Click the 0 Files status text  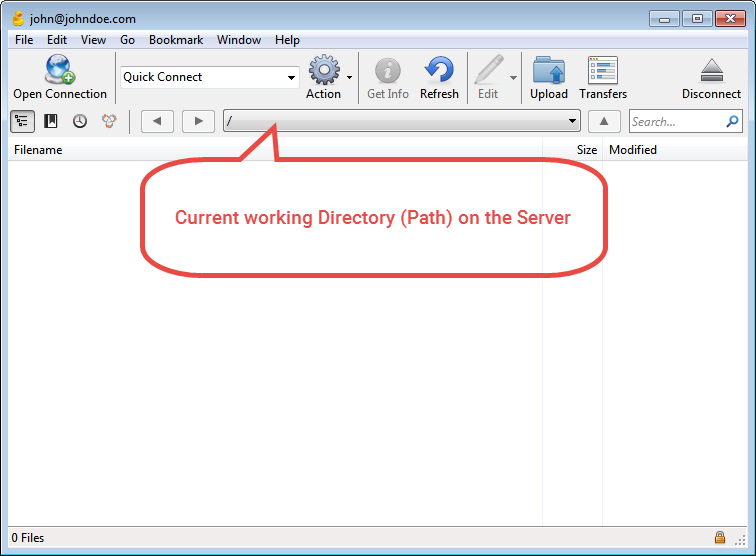click(x=28, y=538)
